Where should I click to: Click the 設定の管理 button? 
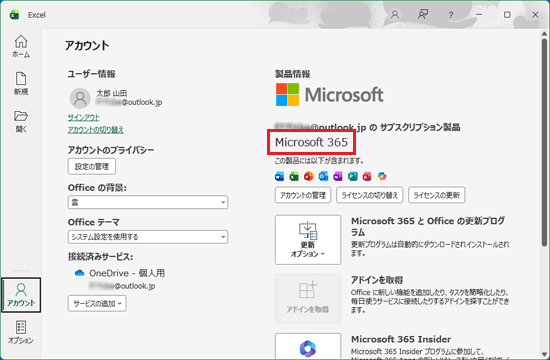(x=92, y=166)
